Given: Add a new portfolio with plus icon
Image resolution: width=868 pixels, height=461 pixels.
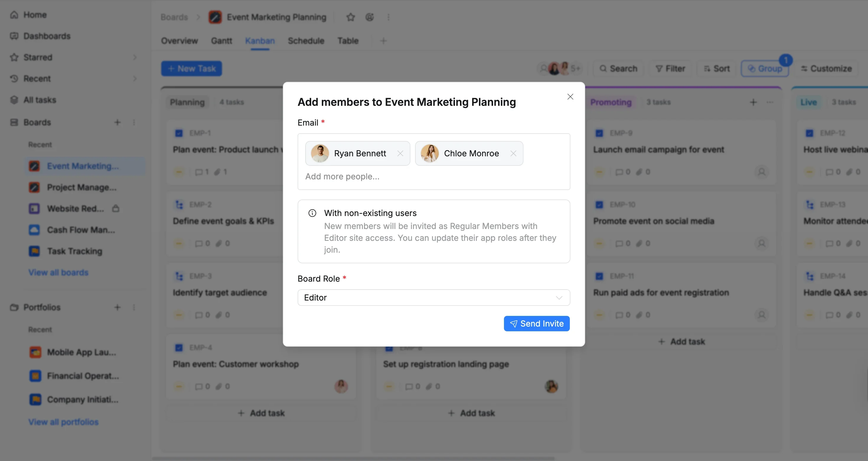Looking at the screenshot, I should (x=117, y=307).
